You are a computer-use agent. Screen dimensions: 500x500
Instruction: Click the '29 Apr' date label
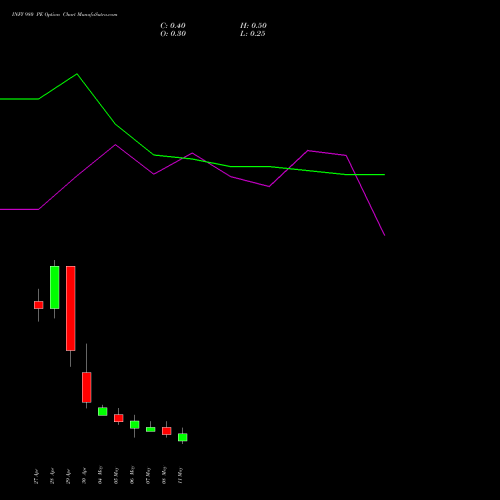point(68,476)
